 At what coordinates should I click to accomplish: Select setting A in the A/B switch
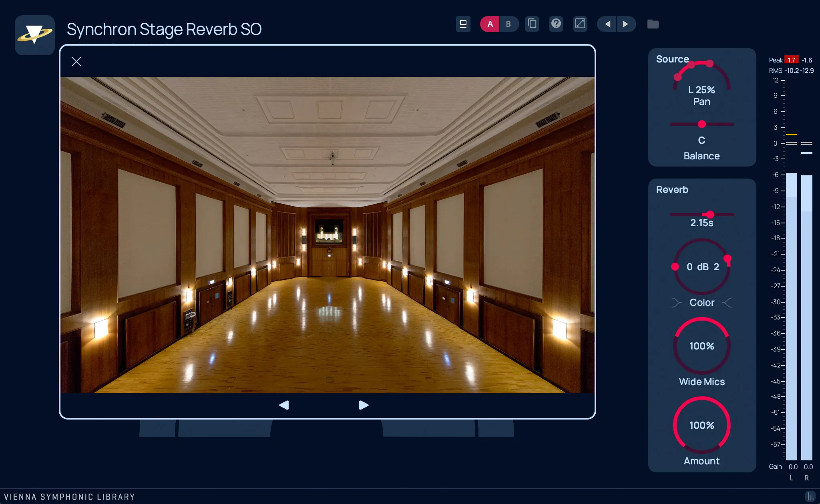pyautogui.click(x=490, y=24)
